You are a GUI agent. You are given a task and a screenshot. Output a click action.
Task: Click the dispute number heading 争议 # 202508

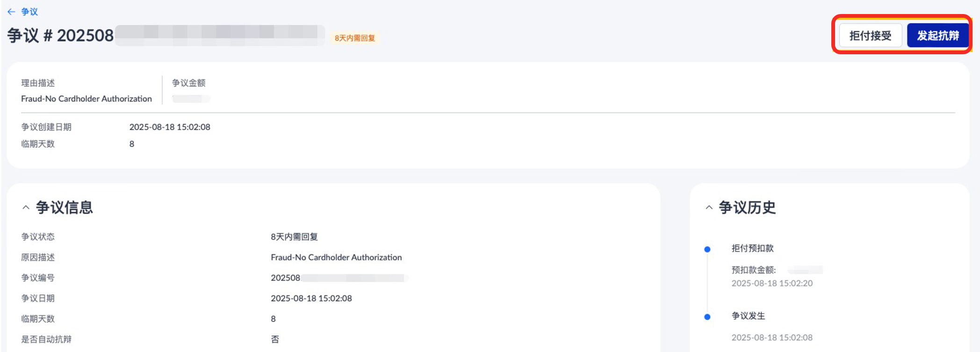pos(60,36)
